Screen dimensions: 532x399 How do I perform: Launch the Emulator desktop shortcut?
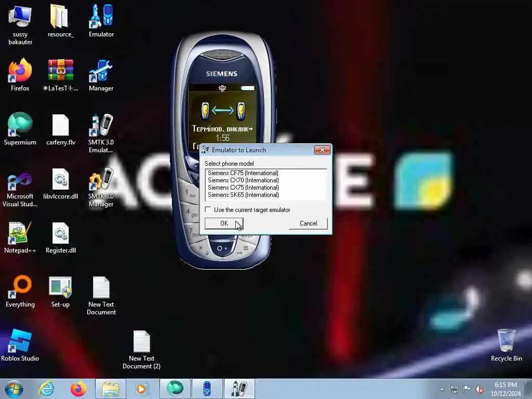(101, 21)
